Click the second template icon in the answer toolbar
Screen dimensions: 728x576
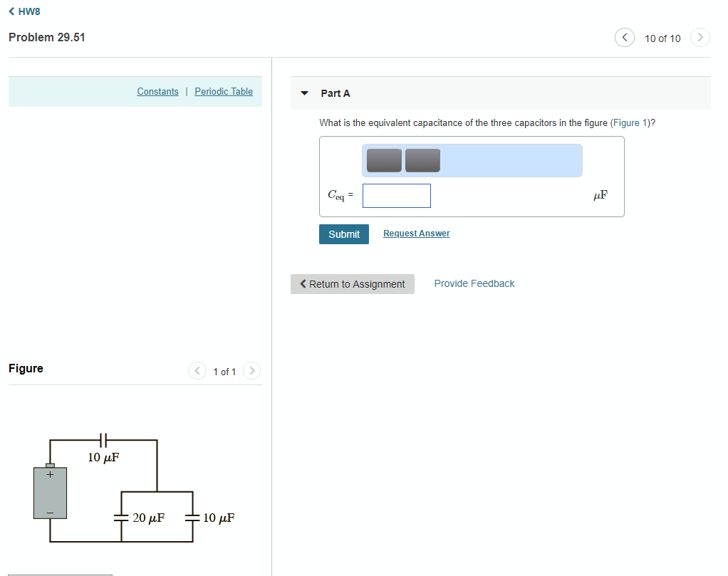pyautogui.click(x=422, y=160)
